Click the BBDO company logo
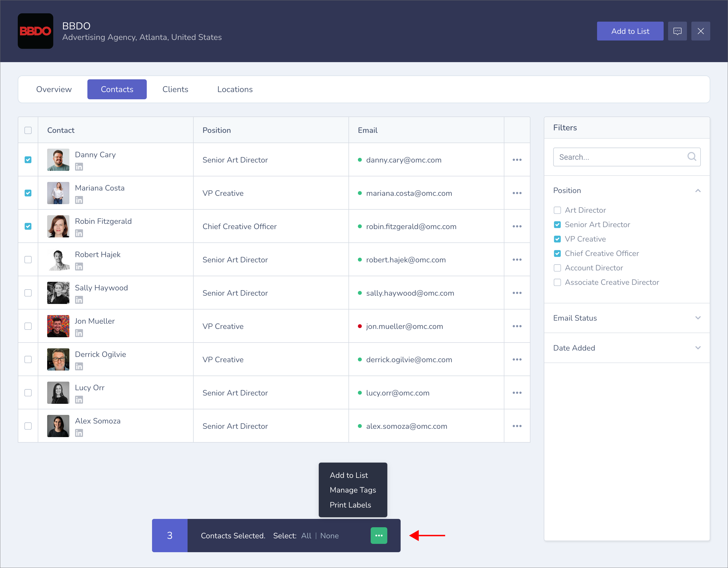This screenshot has height=568, width=728. tap(35, 31)
